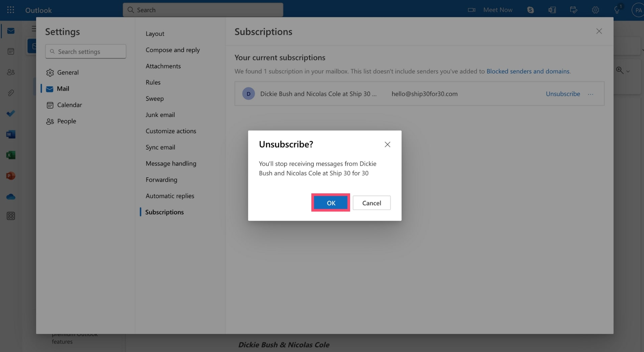This screenshot has width=644, height=352.
Task: Open General settings category
Action: coord(68,72)
